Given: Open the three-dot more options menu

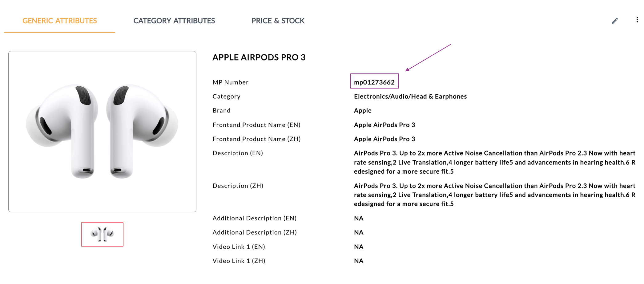Looking at the screenshot, I should click(x=637, y=20).
